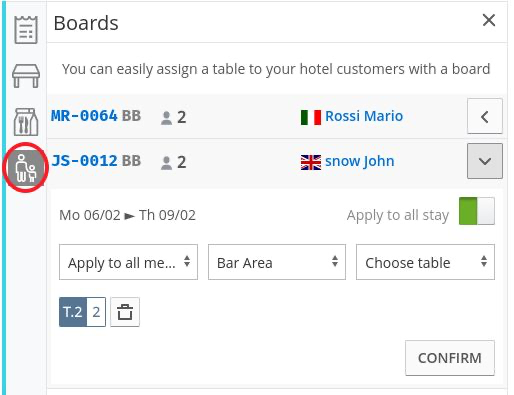The width and height of the screenshot is (514, 395).
Task: Open the food products sidebar icon
Action: [26, 122]
